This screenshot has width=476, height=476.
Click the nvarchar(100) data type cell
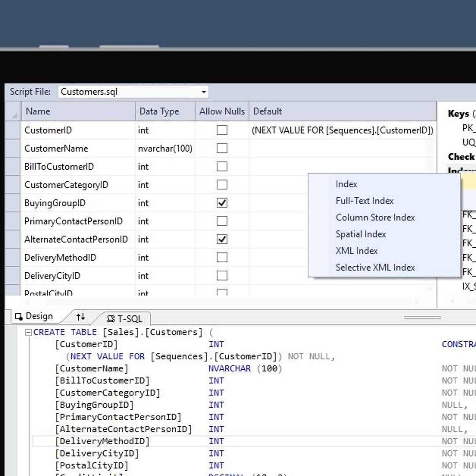point(165,149)
